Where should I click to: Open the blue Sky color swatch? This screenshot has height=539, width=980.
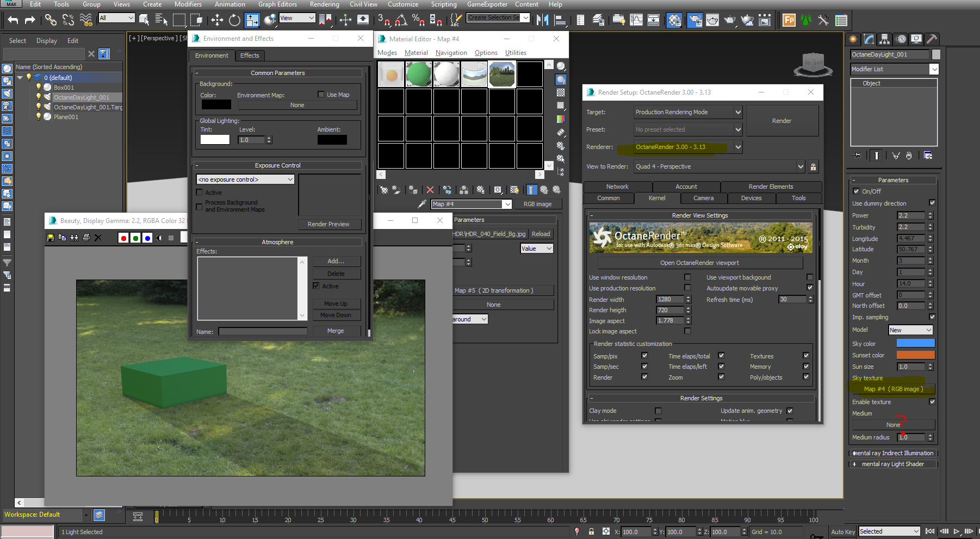coord(915,343)
